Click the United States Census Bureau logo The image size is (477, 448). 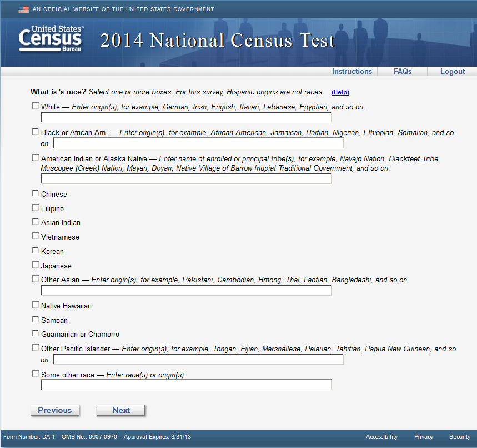click(x=51, y=39)
